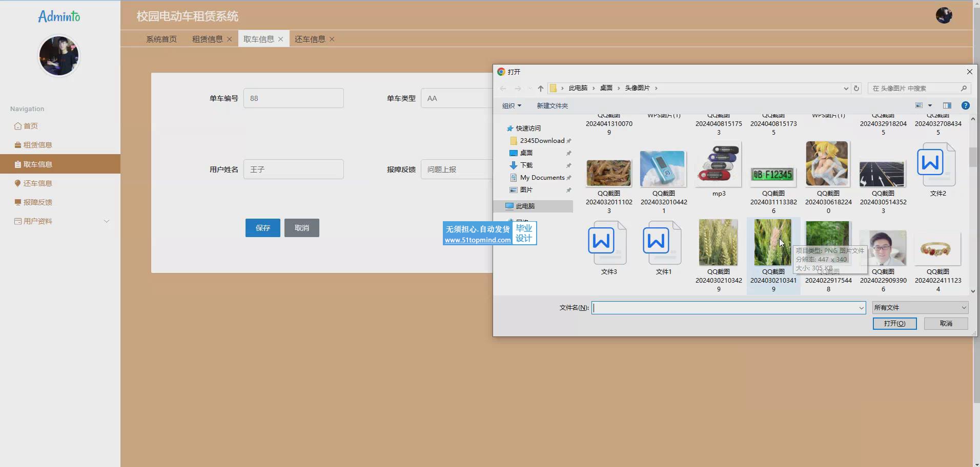Click the 用户姓名 input field
Image resolution: width=980 pixels, height=467 pixels.
coord(294,169)
